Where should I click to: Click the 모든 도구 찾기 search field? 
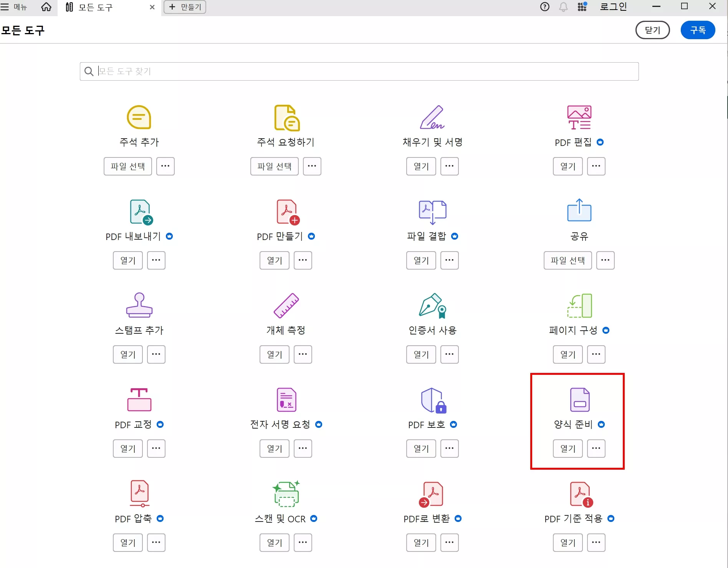click(357, 71)
